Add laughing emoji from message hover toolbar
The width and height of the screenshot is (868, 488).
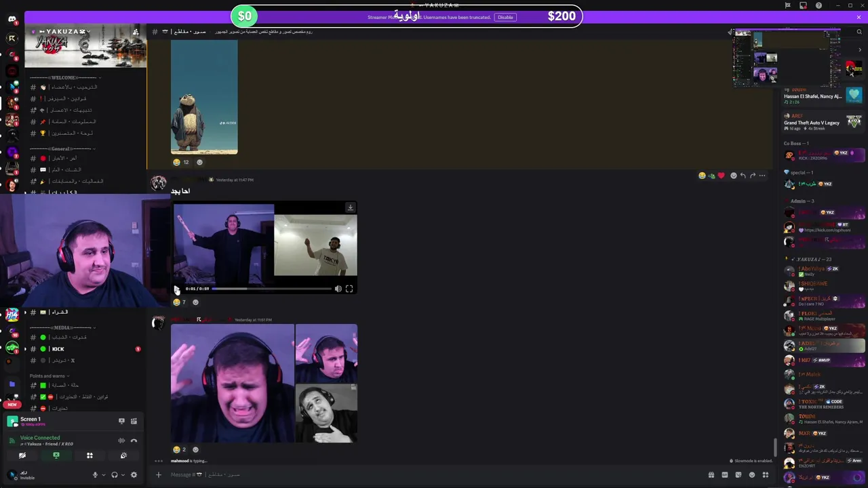[702, 176]
